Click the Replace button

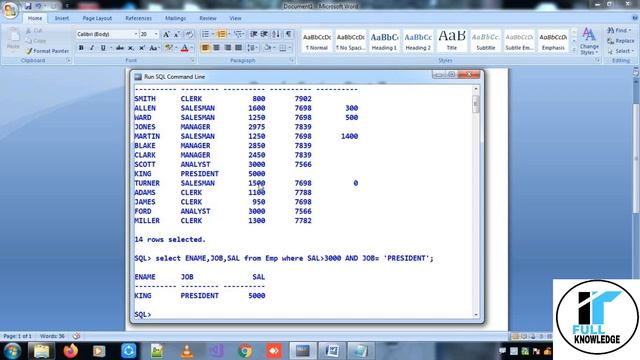pos(620,41)
